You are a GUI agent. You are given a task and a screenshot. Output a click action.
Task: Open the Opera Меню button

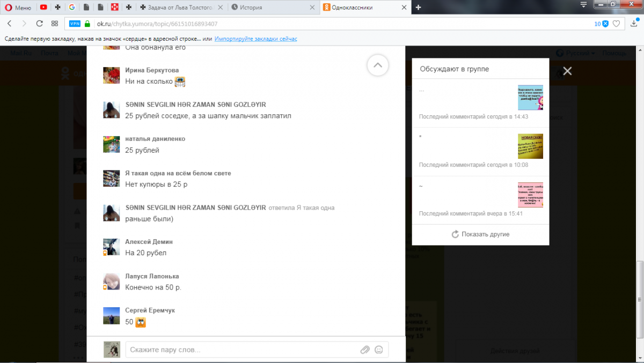pyautogui.click(x=18, y=8)
